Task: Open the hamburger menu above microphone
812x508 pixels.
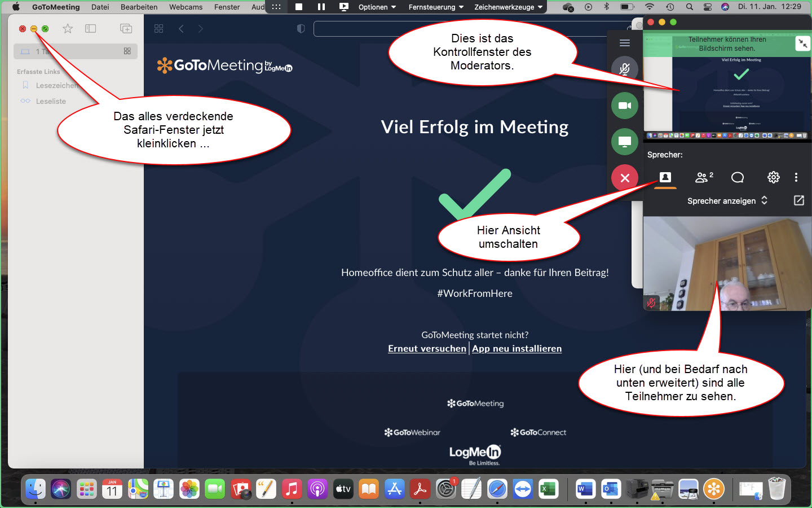Action: [x=624, y=43]
